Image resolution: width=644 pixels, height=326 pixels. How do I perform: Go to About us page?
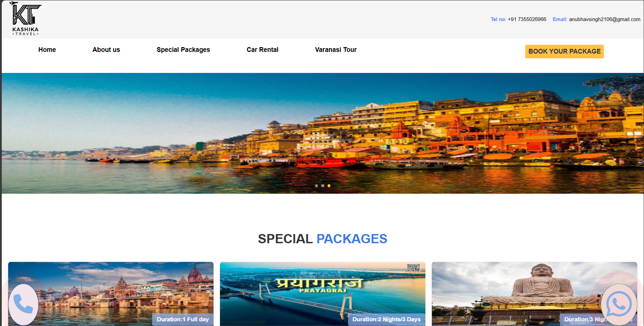pos(106,50)
